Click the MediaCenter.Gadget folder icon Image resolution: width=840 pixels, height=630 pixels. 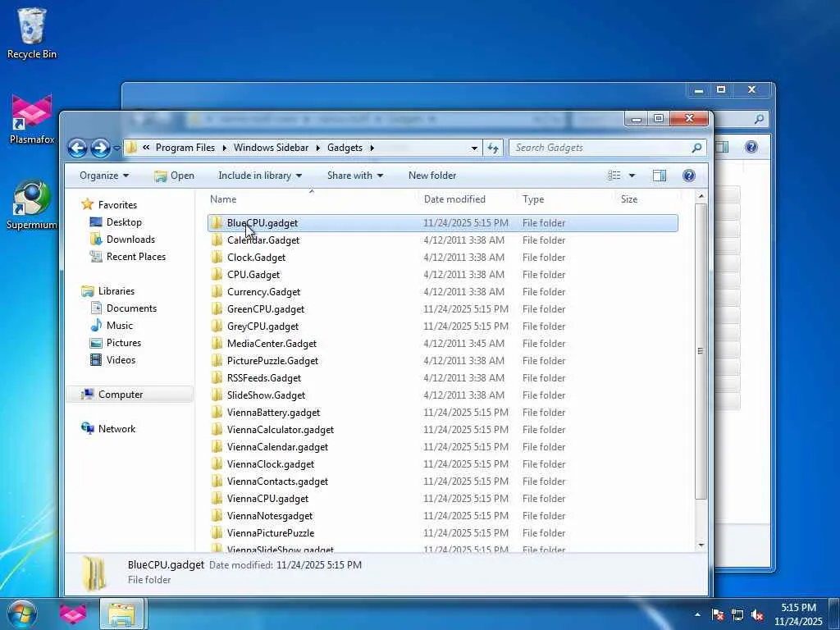pyautogui.click(x=217, y=344)
